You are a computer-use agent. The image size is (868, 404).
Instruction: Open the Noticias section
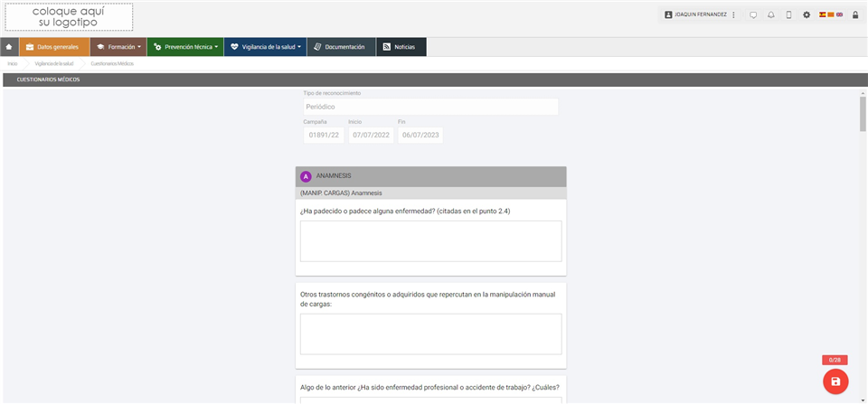[x=400, y=47]
